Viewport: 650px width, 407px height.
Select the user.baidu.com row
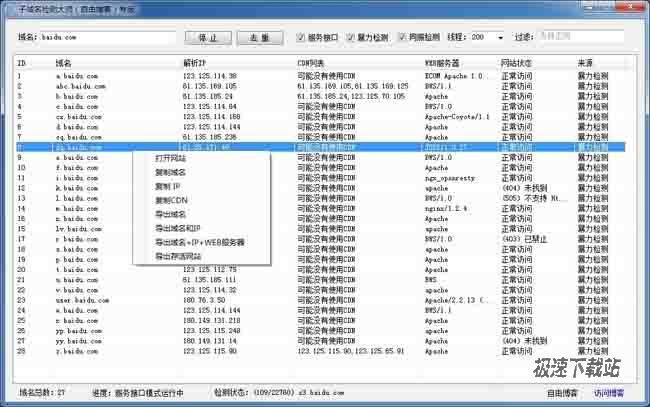tap(320, 300)
